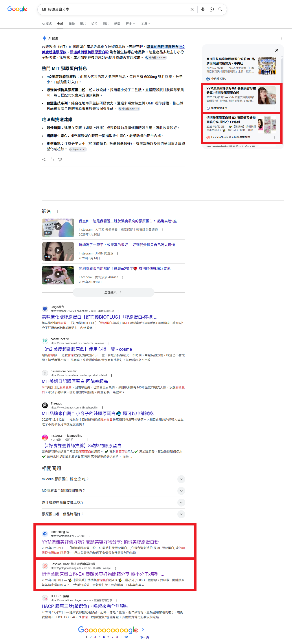Open options for Instagram learneating result

click(x=87, y=440)
